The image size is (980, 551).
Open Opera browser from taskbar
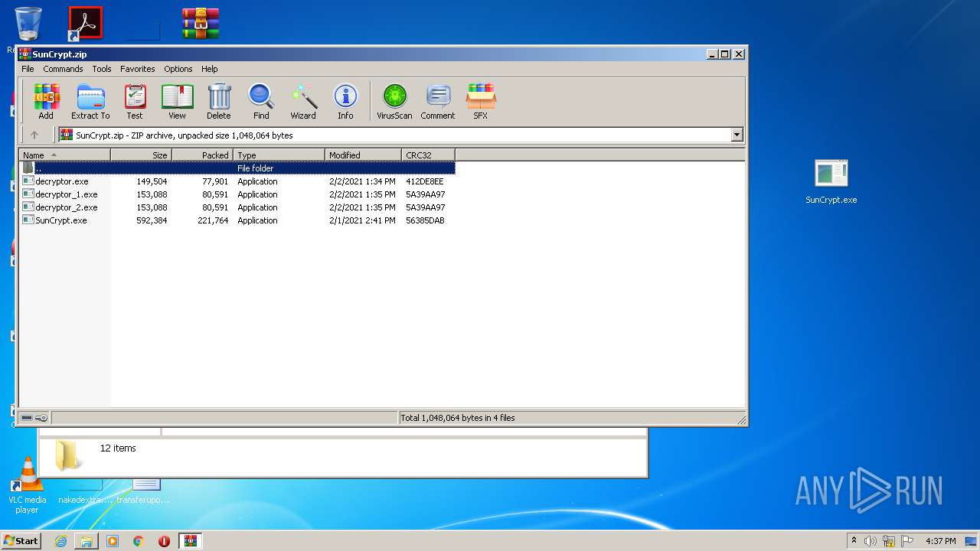(164, 541)
